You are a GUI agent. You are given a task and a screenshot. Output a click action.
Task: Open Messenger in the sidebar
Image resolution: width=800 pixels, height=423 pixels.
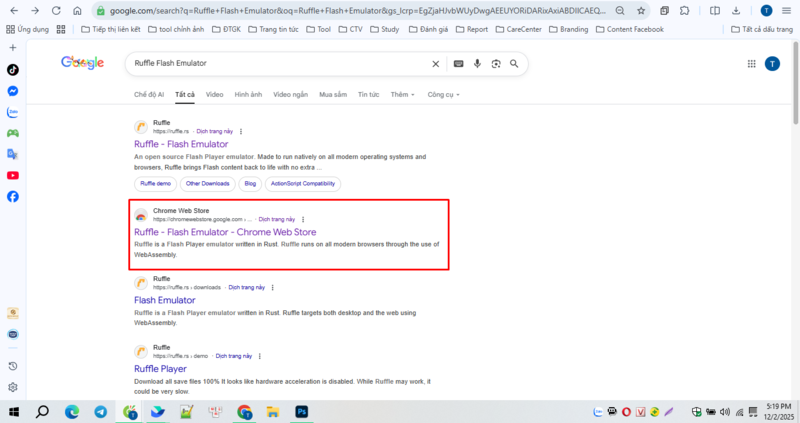point(13,91)
